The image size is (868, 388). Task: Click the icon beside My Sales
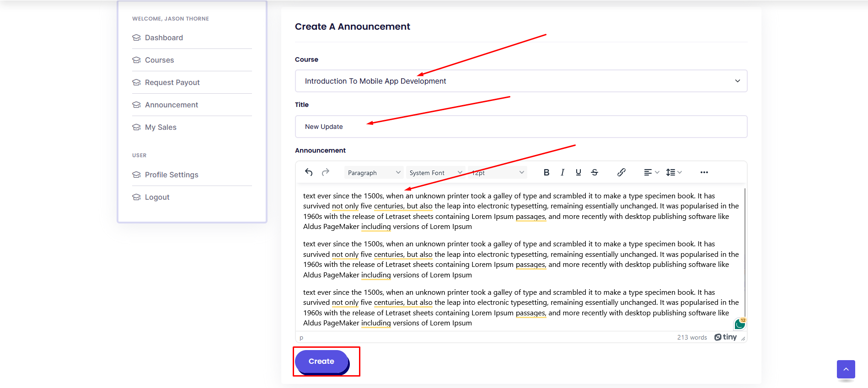pyautogui.click(x=136, y=127)
